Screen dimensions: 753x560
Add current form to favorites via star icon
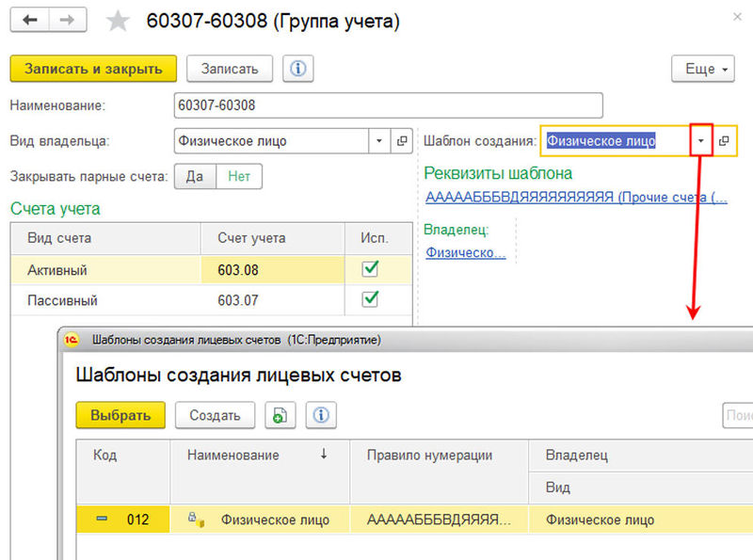(x=118, y=21)
